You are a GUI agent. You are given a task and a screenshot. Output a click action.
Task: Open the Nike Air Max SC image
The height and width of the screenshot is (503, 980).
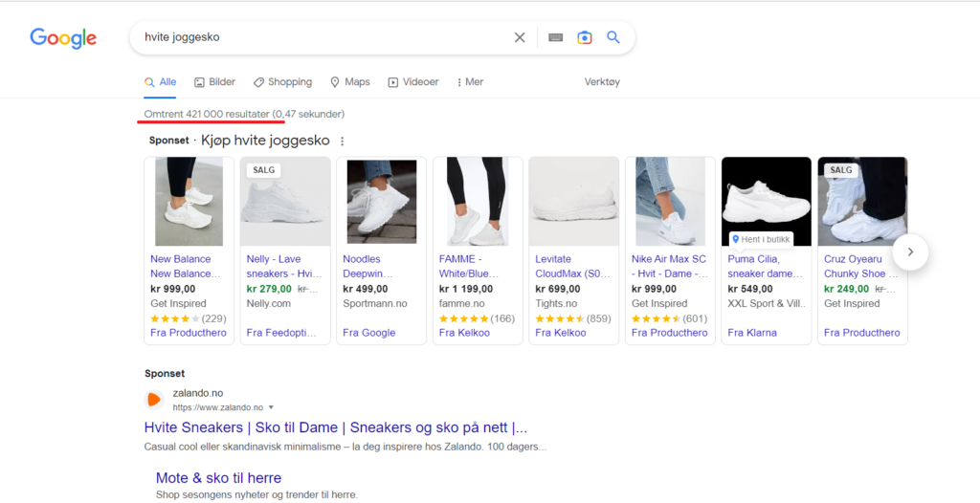point(670,201)
